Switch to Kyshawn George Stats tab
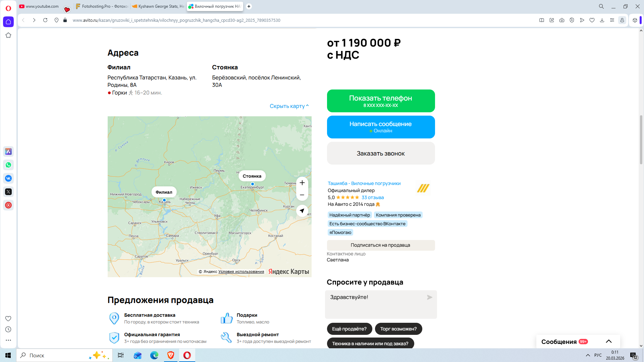The height and width of the screenshot is (362, 644). pos(158,6)
